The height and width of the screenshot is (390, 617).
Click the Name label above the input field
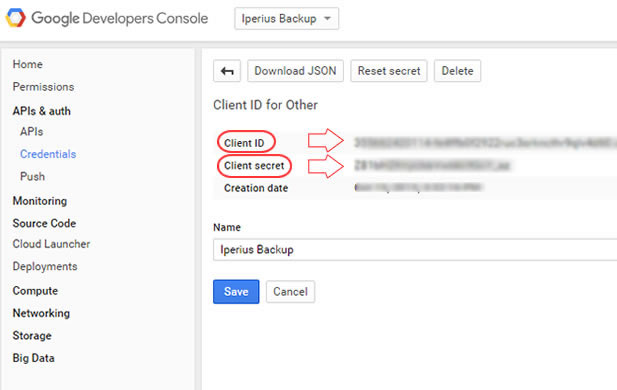[x=227, y=227]
